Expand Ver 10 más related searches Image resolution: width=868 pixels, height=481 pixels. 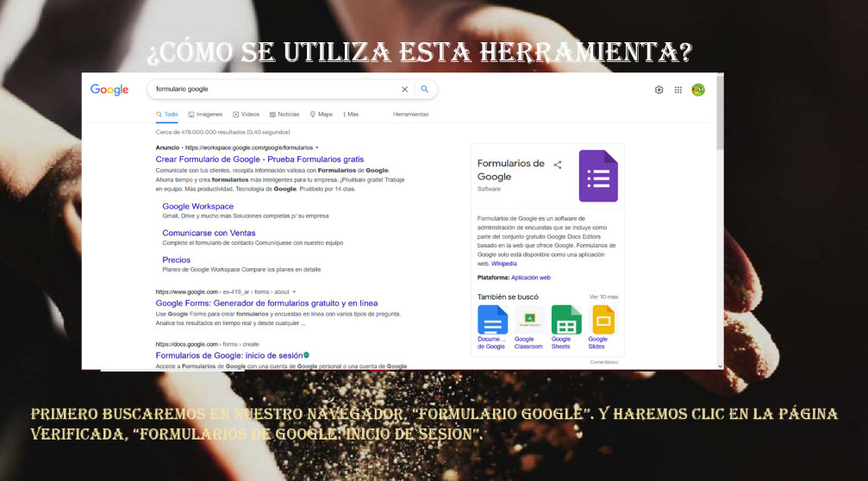[x=603, y=297]
